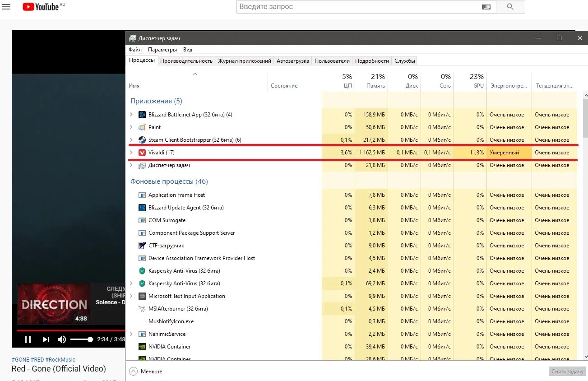Open the on-screen keyboard icon in search
Screen dimensions: 588x381
tap(486, 7)
